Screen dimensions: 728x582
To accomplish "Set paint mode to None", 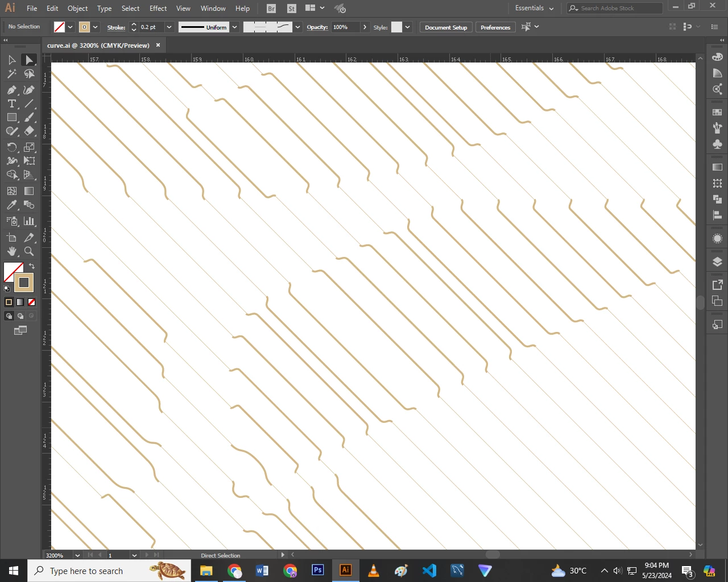I will click(31, 302).
